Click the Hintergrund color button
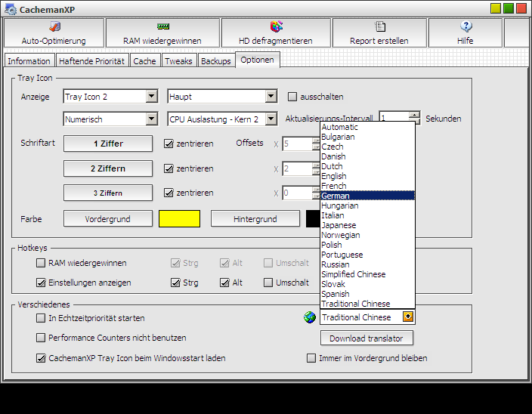The width and height of the screenshot is (532, 414). pyautogui.click(x=255, y=219)
